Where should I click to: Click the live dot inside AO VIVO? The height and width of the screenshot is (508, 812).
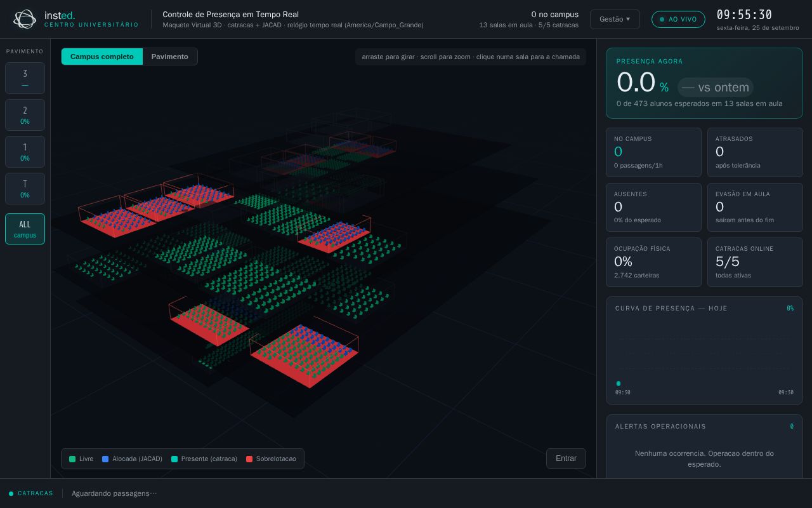(662, 20)
